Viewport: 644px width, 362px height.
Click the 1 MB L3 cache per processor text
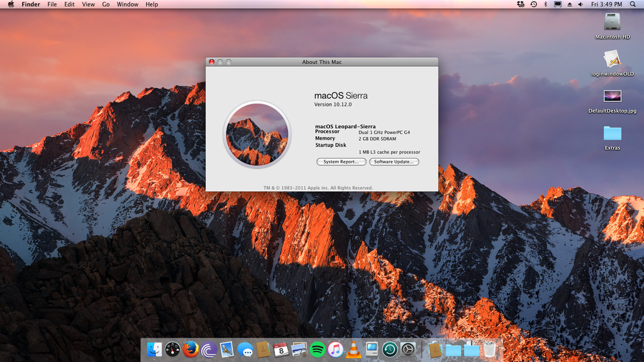389,152
